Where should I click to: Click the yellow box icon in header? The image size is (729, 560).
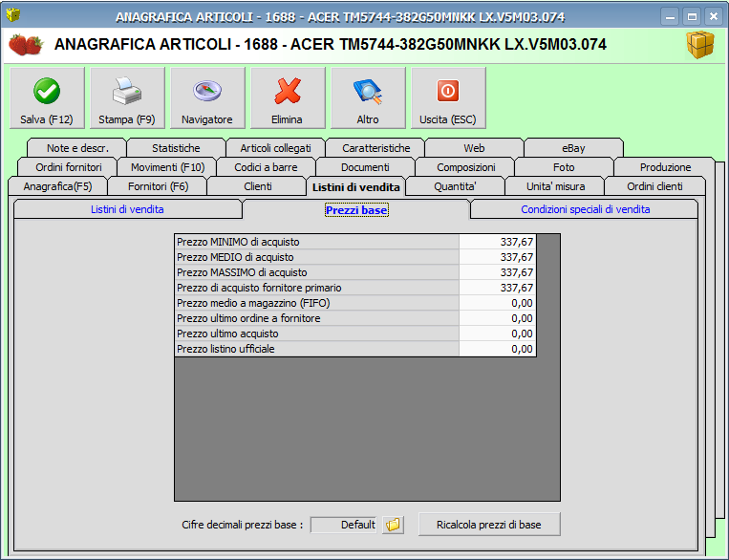coord(700,45)
